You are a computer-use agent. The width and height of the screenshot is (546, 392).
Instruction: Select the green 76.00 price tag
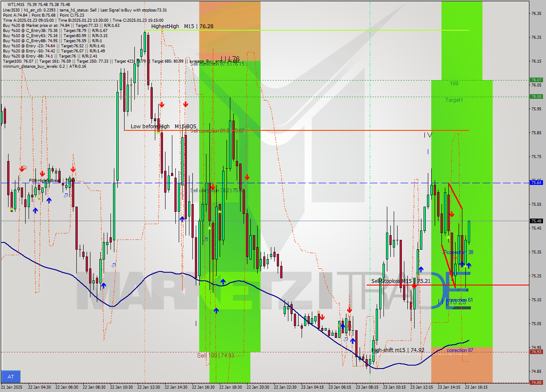tap(536, 97)
